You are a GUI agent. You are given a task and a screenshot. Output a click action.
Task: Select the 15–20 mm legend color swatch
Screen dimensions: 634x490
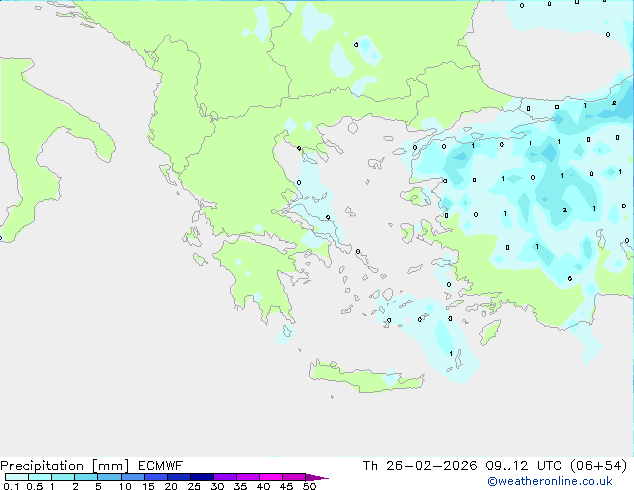tap(156, 477)
